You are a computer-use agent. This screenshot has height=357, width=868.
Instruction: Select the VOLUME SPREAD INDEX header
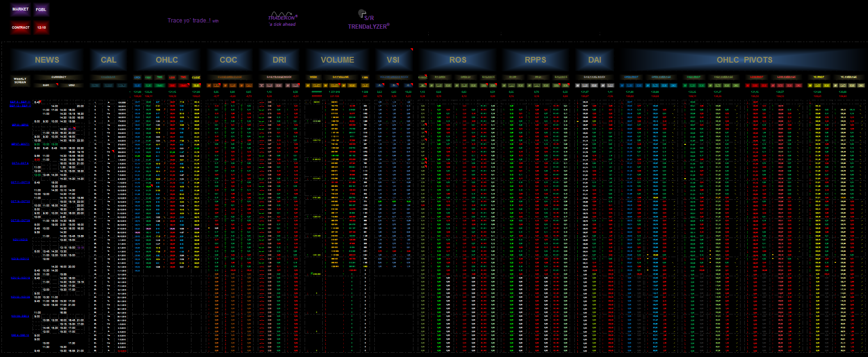(x=394, y=77)
